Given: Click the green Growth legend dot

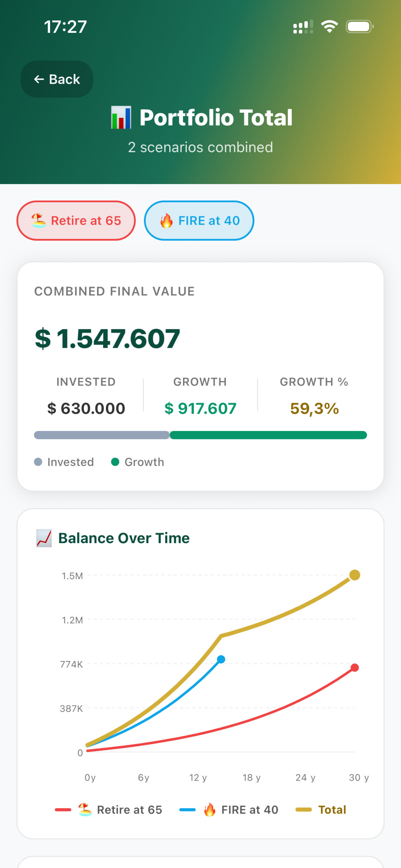Looking at the screenshot, I should pos(115,462).
